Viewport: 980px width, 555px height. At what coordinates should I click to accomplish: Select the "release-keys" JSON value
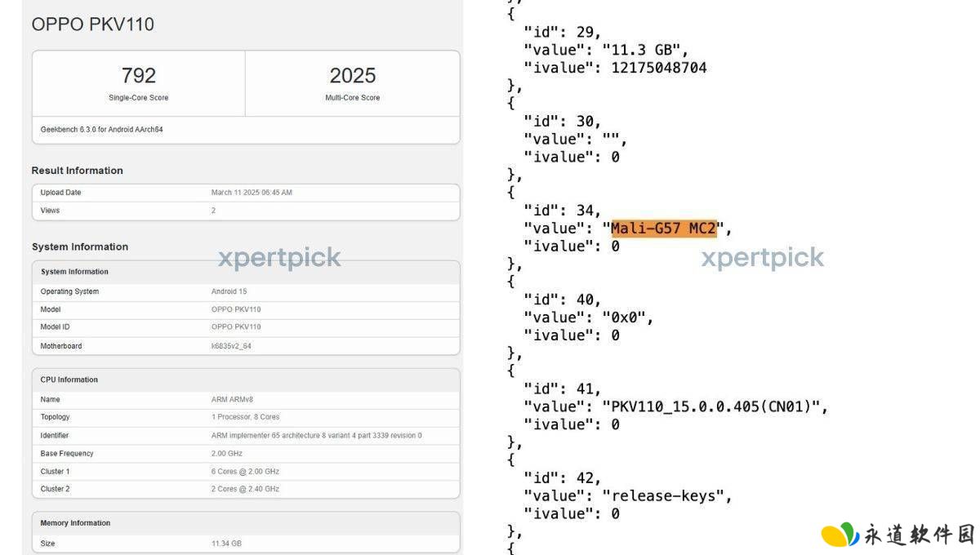(663, 495)
